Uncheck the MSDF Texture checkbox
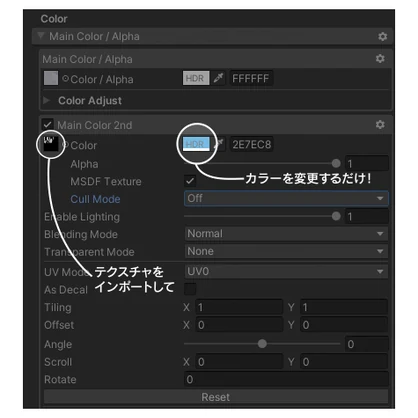This screenshot has height=418, width=418. coord(190,181)
